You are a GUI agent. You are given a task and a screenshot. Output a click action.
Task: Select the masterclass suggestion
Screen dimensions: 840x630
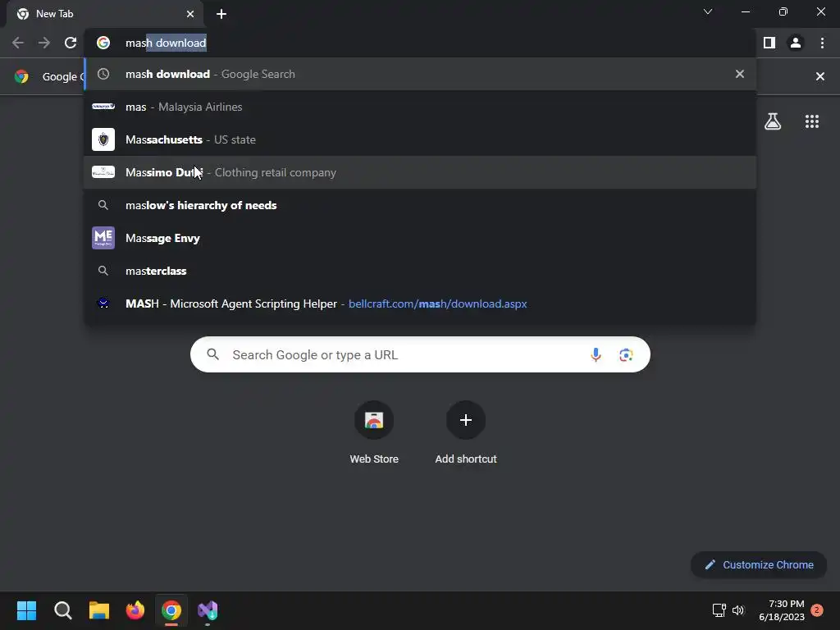click(420, 271)
